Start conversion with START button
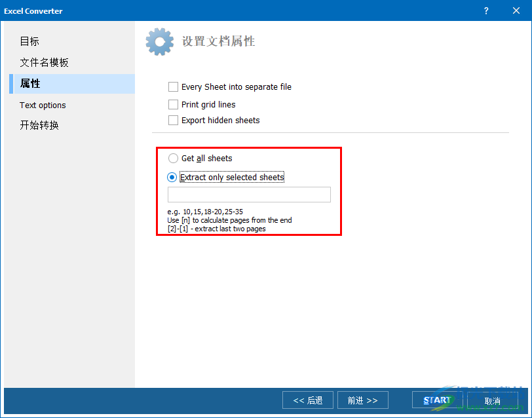Image resolution: width=532 pixels, height=418 pixels. coord(437,400)
